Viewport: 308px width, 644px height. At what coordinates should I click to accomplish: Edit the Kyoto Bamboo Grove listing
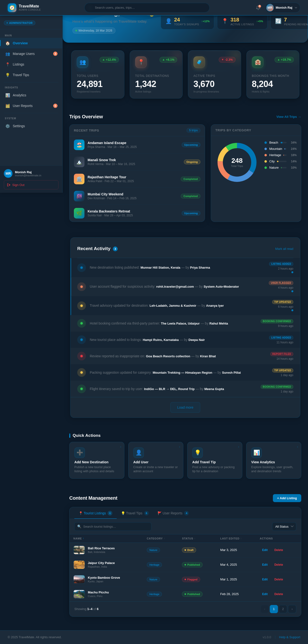point(265,579)
